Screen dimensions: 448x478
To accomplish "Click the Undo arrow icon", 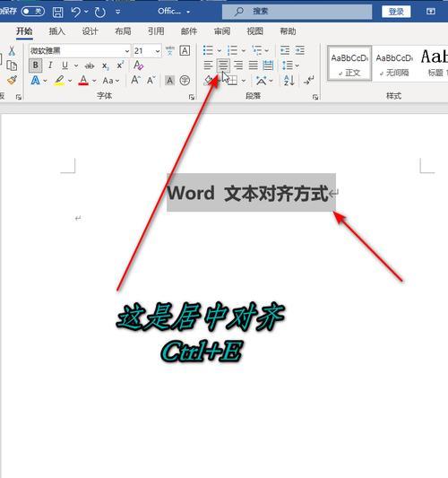I will 76,12.
